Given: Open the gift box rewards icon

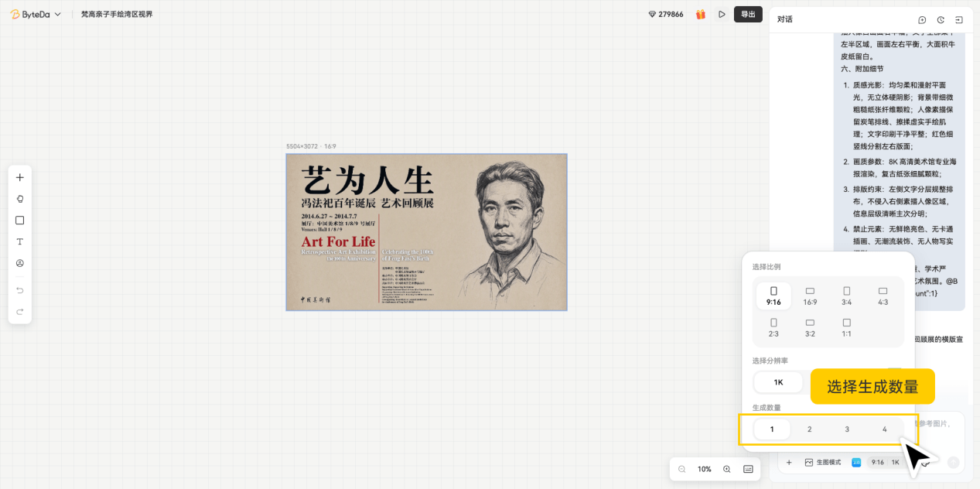Looking at the screenshot, I should tap(701, 14).
